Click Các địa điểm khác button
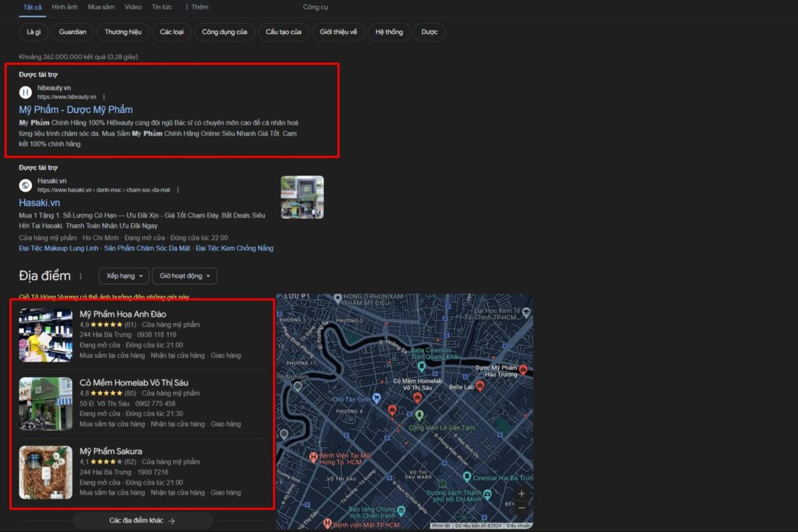Screen dimensions: 798x532 (142, 521)
